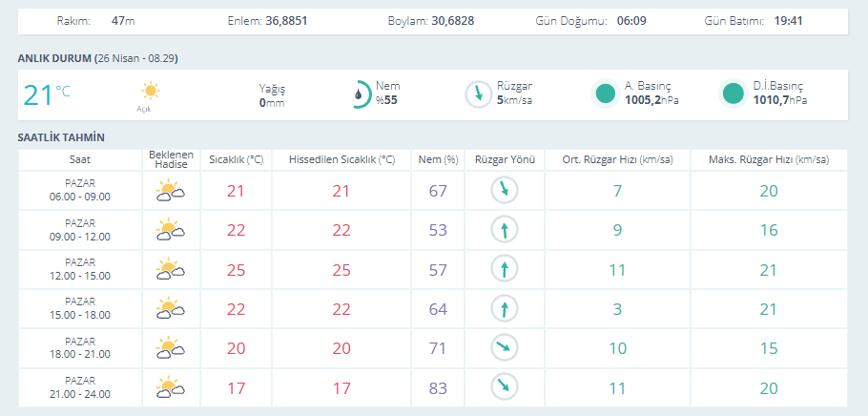Click the wind direction arrow for 21.00 - 24.00
Viewport: 868px width, 416px height.
click(502, 387)
